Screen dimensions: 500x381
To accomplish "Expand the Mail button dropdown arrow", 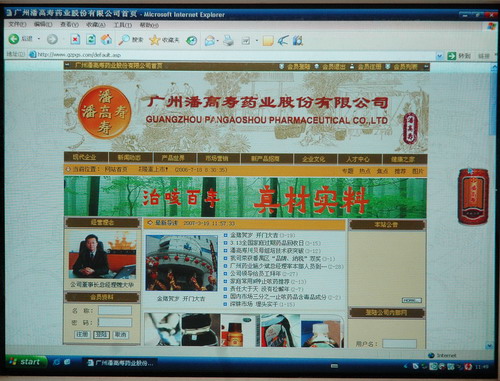I will (x=218, y=41).
